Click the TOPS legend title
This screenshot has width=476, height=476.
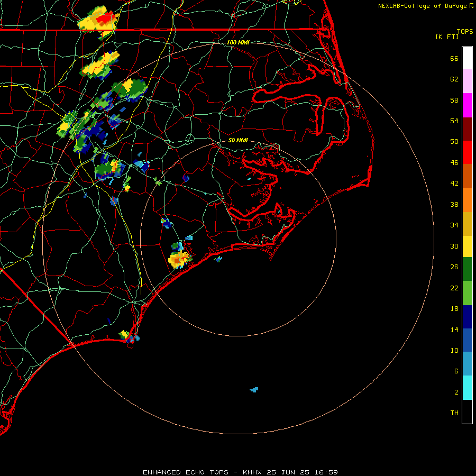point(465,32)
